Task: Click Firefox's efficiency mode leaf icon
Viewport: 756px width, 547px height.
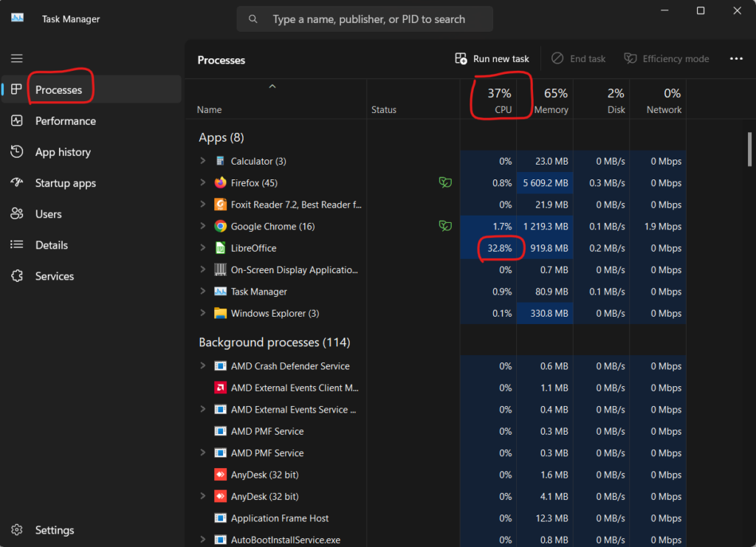Action: tap(445, 182)
